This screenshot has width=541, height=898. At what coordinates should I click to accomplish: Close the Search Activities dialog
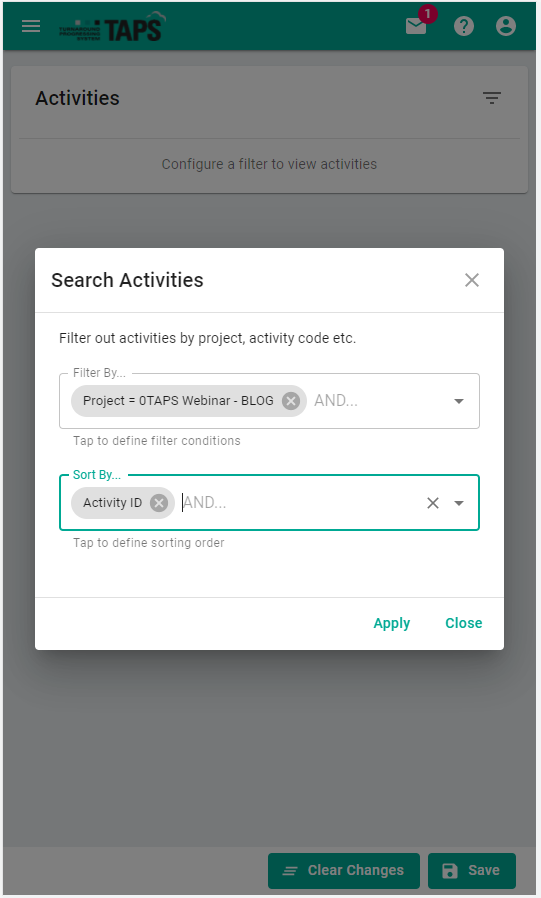[x=472, y=280]
